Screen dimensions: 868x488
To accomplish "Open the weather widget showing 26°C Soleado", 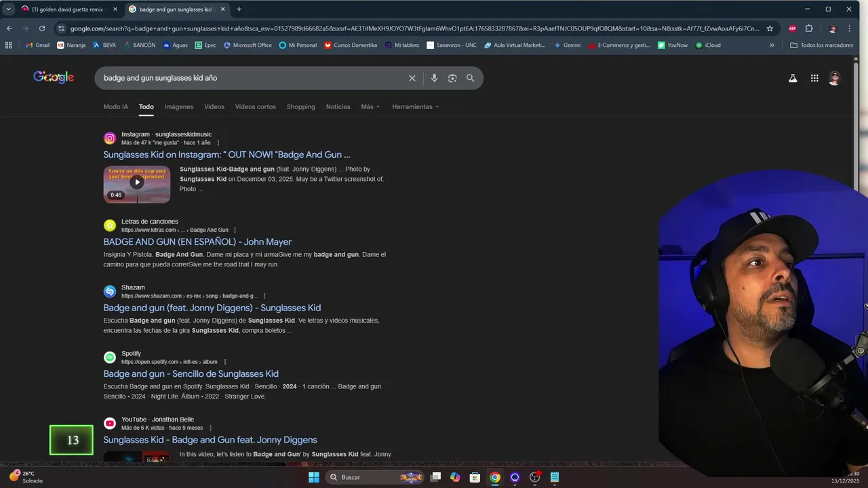I will click(x=26, y=477).
